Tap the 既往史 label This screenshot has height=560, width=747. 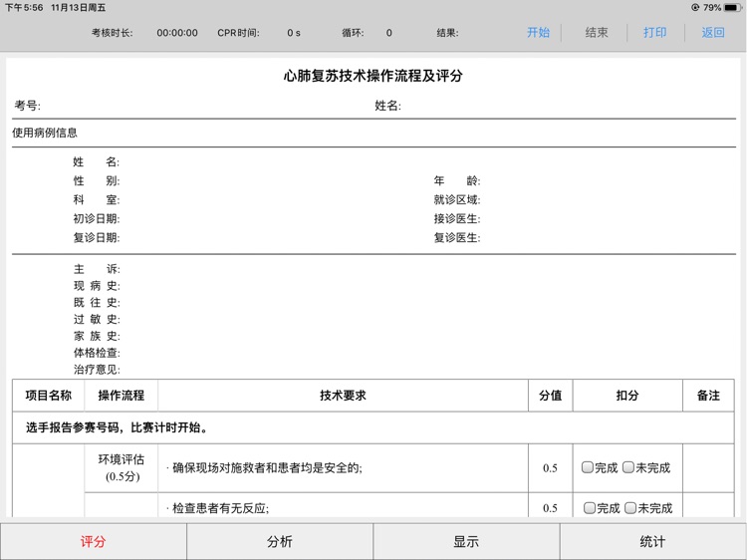tap(97, 303)
